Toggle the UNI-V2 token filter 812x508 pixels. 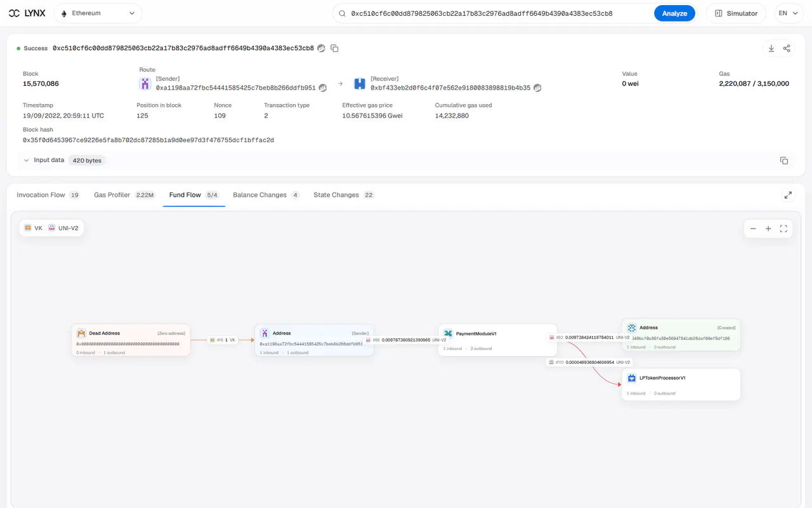(x=63, y=228)
